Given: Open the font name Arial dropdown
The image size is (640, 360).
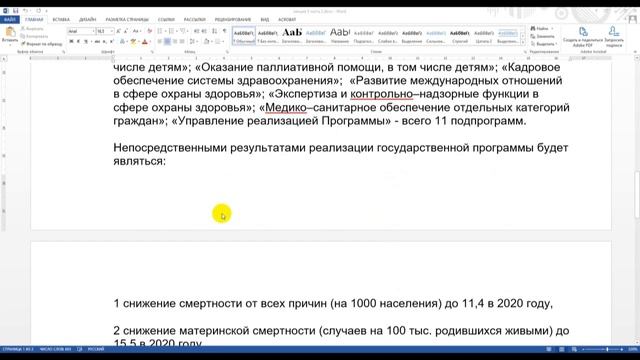Looking at the screenshot, I should tap(93, 31).
